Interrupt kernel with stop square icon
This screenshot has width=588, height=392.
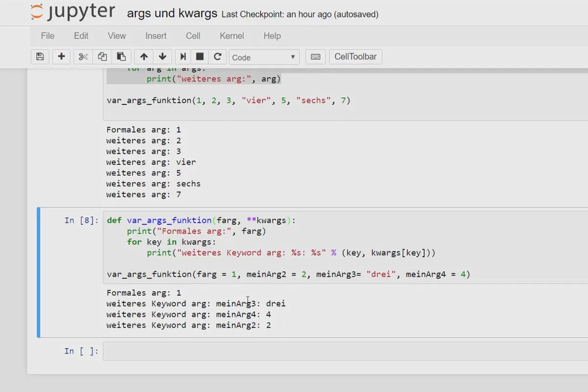[199, 57]
